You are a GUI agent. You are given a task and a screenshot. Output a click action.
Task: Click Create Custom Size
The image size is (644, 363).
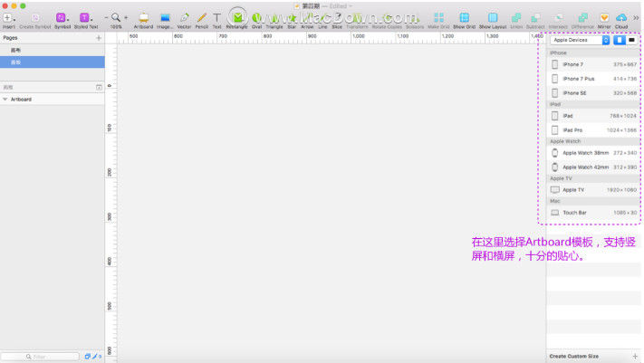tap(573, 356)
